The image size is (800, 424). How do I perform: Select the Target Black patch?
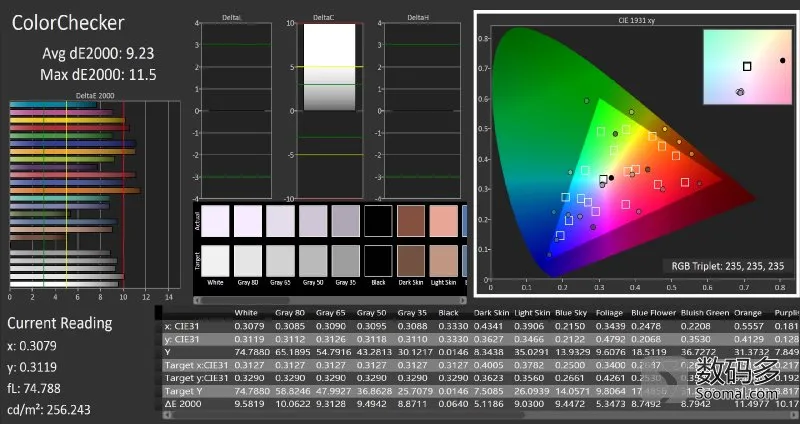pos(378,261)
